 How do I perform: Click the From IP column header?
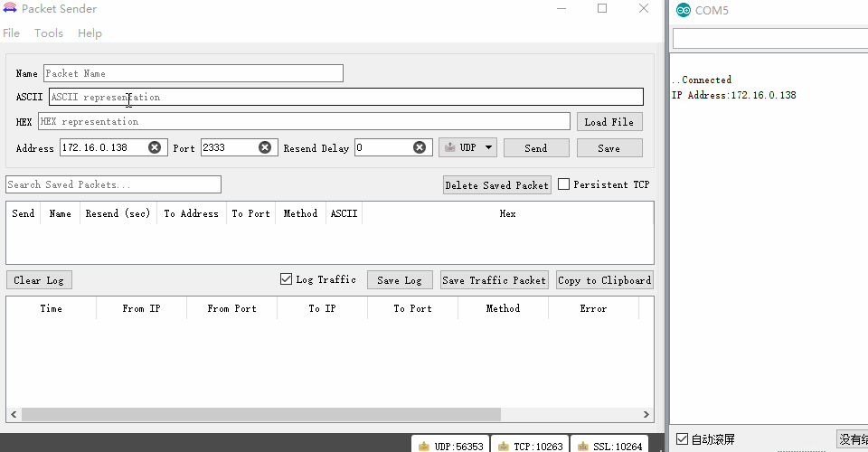[141, 308]
